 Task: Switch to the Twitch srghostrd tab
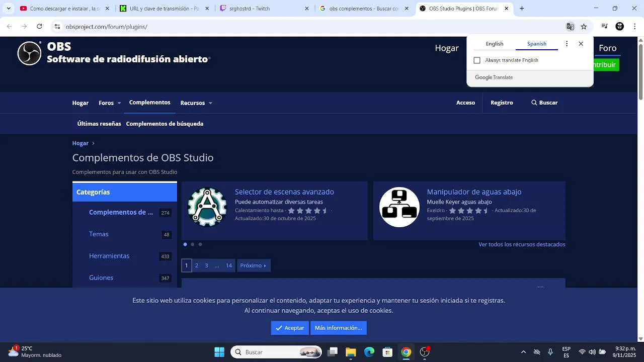pos(265,9)
